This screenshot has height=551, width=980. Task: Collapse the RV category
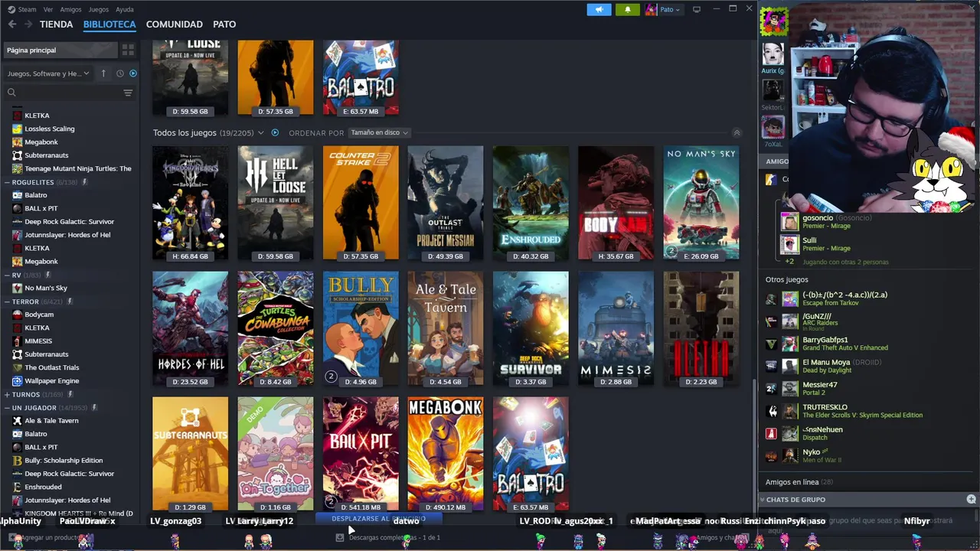pyautogui.click(x=7, y=275)
